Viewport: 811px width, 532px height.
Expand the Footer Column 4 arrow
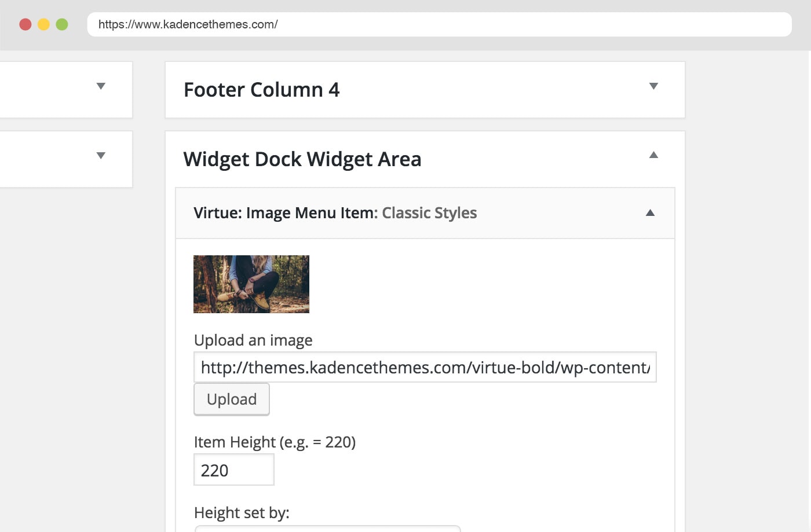(653, 86)
